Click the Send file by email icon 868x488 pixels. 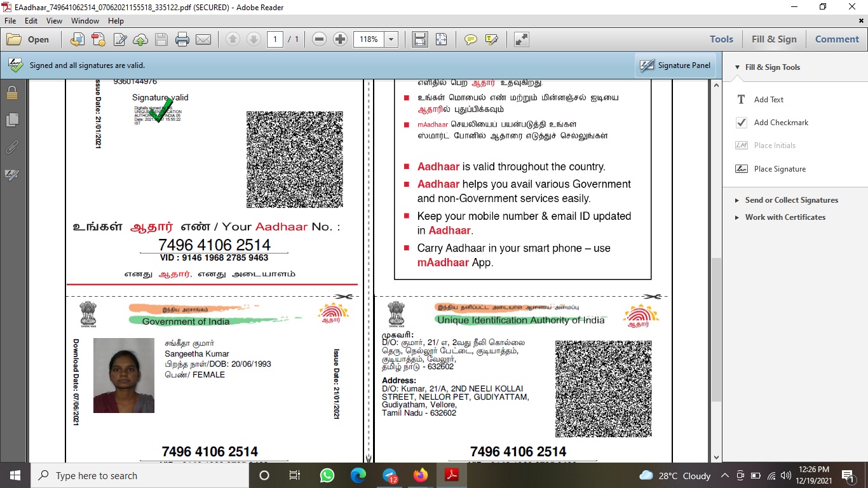[x=203, y=39]
